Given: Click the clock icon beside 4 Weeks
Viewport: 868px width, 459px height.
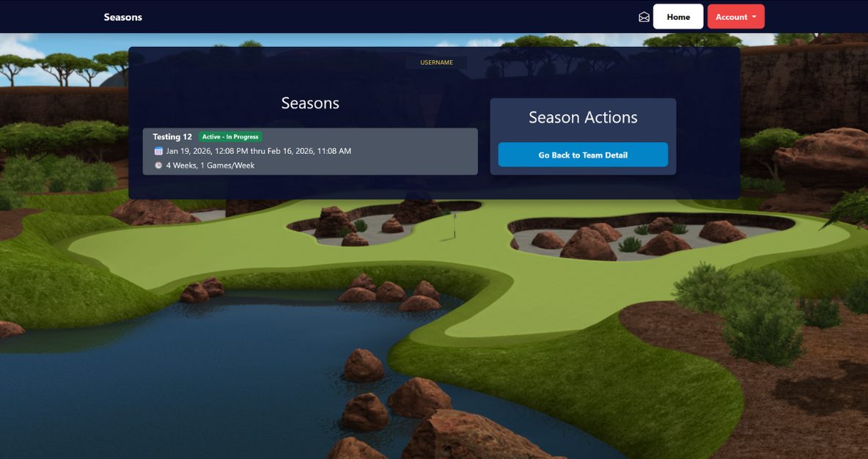Looking at the screenshot, I should coord(158,166).
